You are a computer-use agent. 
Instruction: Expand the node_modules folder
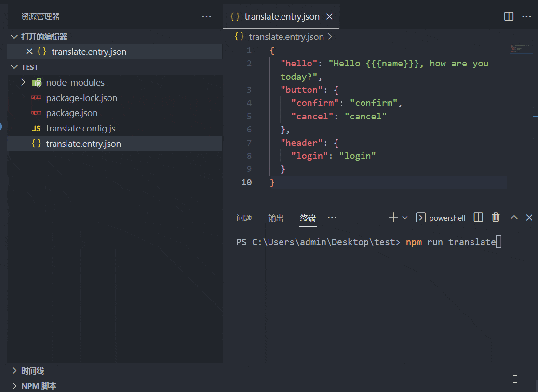[23, 82]
